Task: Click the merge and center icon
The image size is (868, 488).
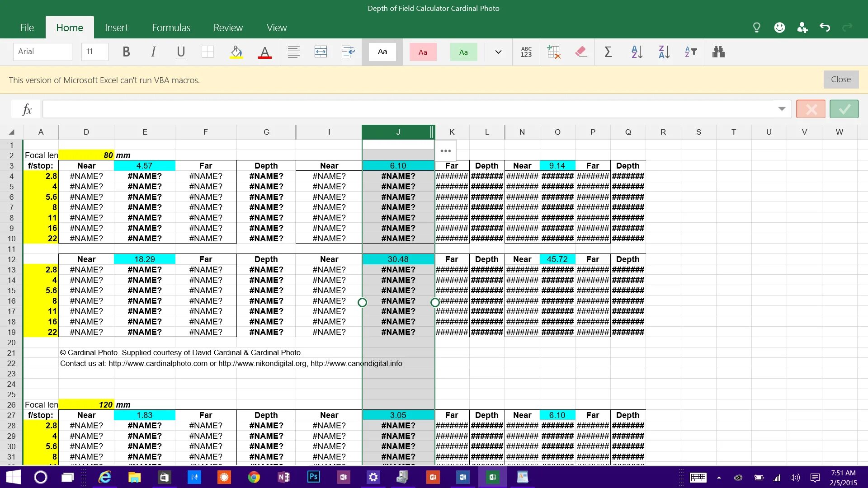Action: click(x=321, y=52)
